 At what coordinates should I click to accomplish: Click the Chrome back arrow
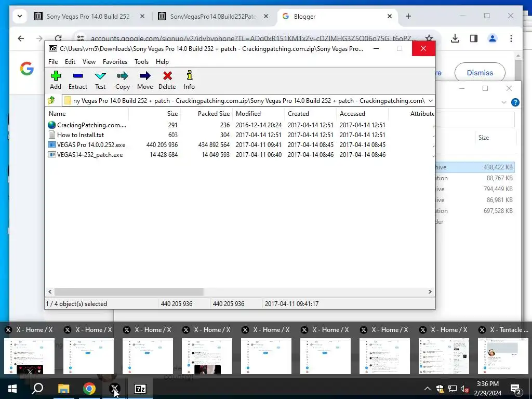pos(21,38)
